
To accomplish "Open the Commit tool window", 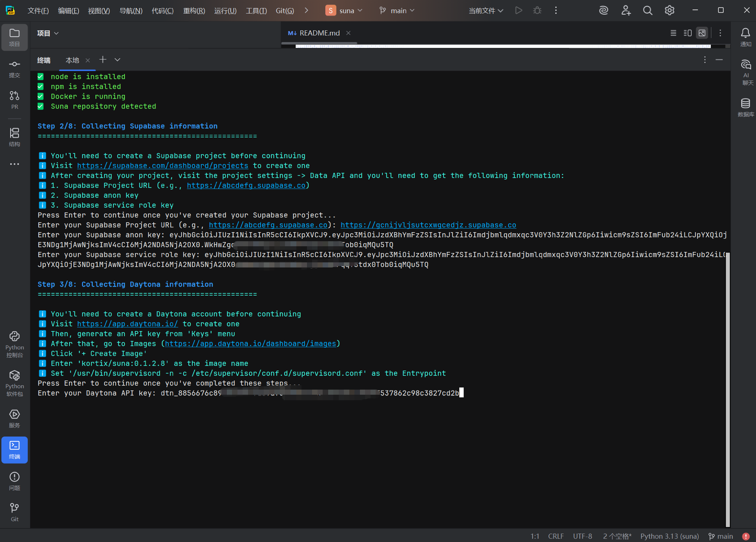I will coord(15,68).
